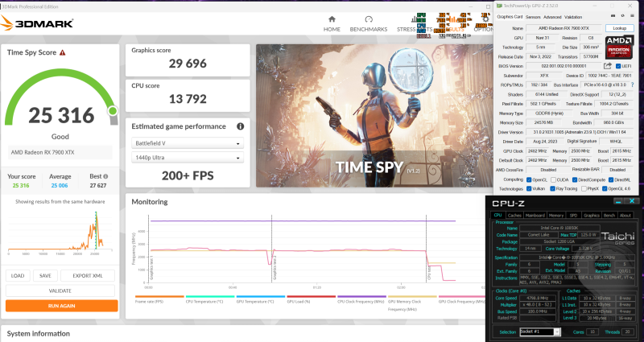The height and width of the screenshot is (342, 644).
Task: Click the Estimated game performance info icon
Action: pyautogui.click(x=240, y=126)
